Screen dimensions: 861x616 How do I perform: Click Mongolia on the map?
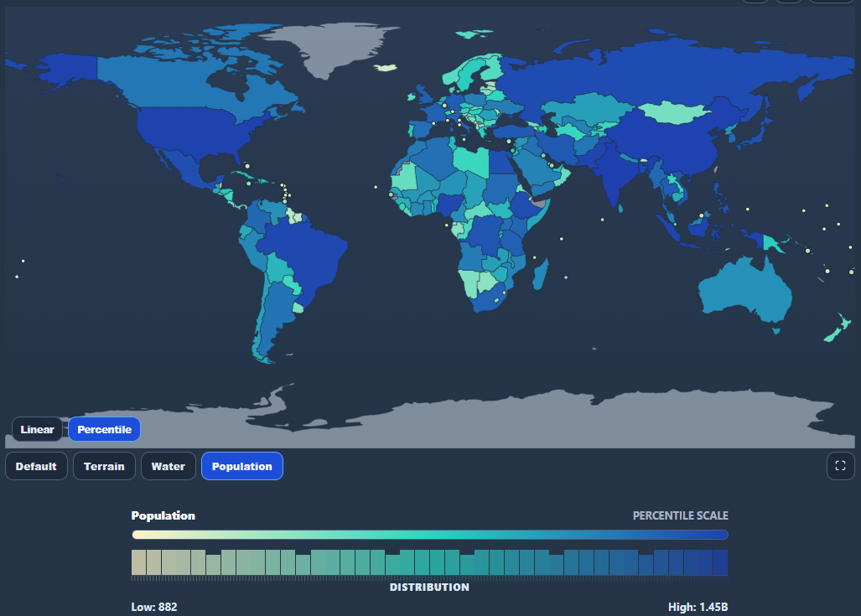click(672, 113)
